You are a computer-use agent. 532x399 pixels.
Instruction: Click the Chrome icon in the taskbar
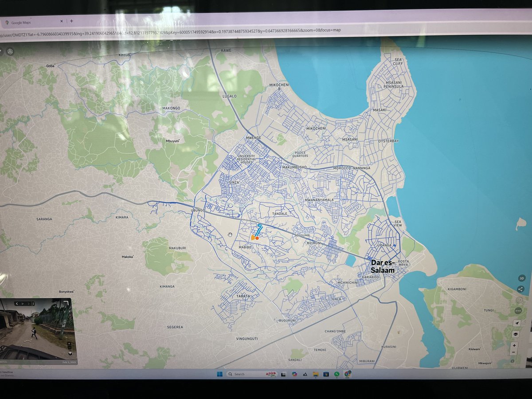(x=348, y=374)
